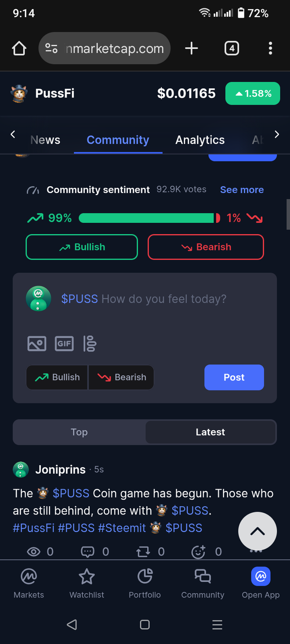Open comments on the Joniprins post
Viewport: 290px width, 644px height.
(x=87, y=551)
